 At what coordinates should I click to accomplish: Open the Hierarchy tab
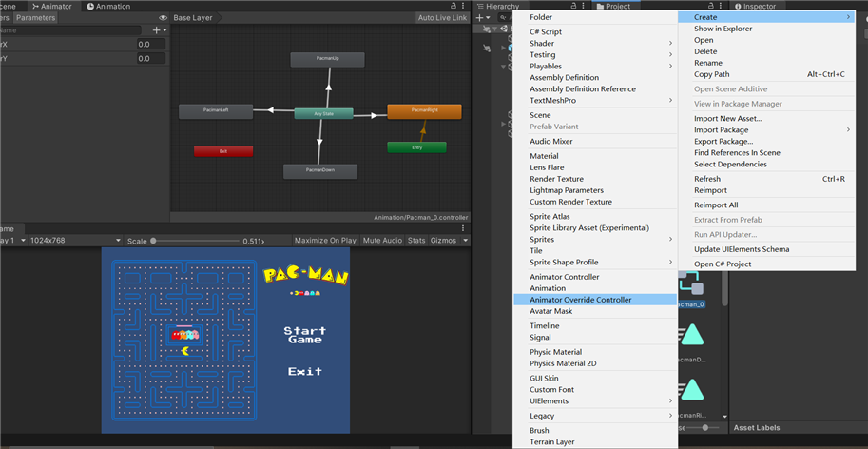(x=497, y=6)
